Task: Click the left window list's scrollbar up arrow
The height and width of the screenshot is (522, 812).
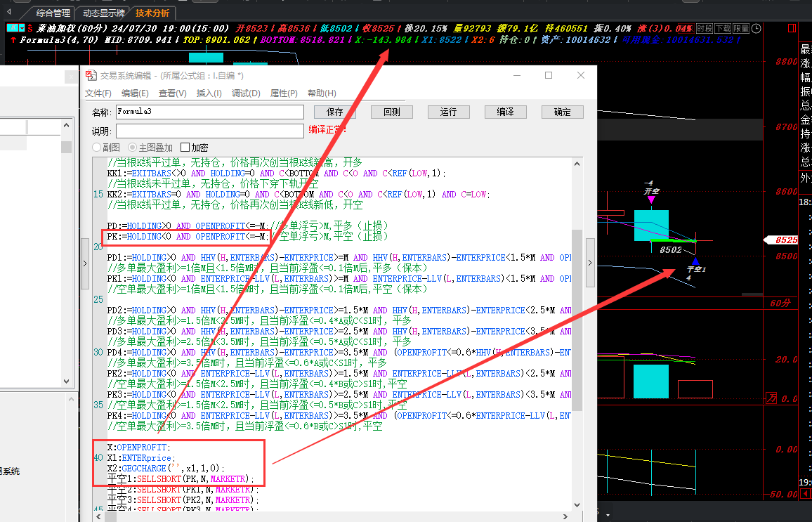Action: coord(66,125)
